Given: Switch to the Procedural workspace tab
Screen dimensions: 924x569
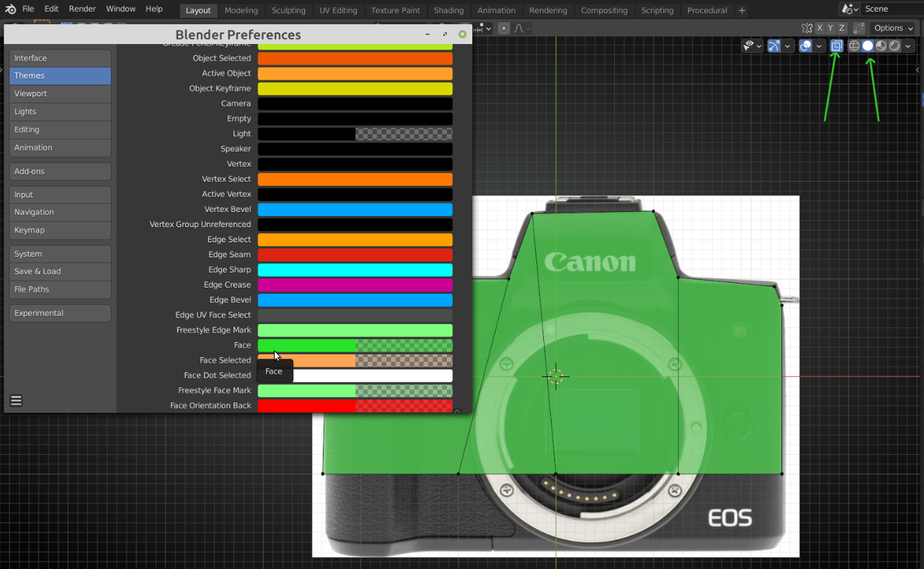Looking at the screenshot, I should 707,10.
